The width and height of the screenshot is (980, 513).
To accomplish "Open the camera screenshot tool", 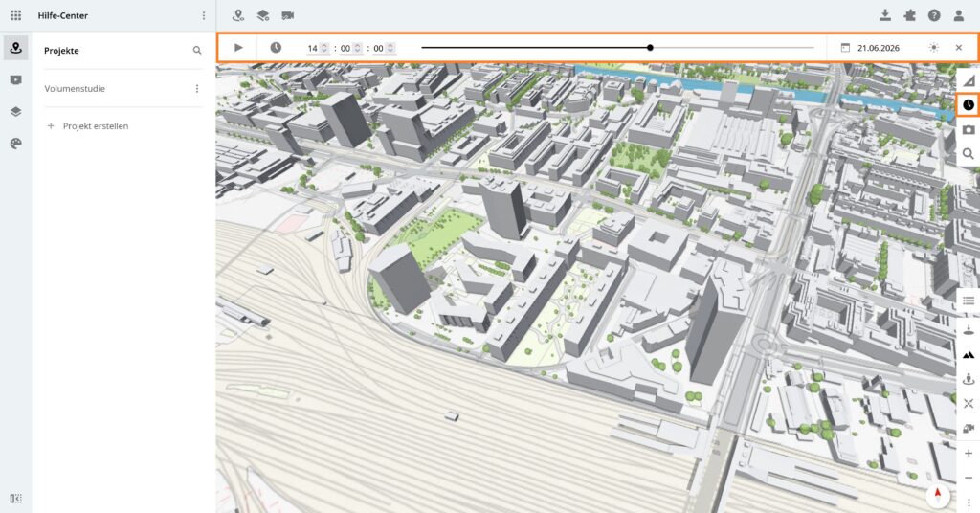I will [x=968, y=129].
